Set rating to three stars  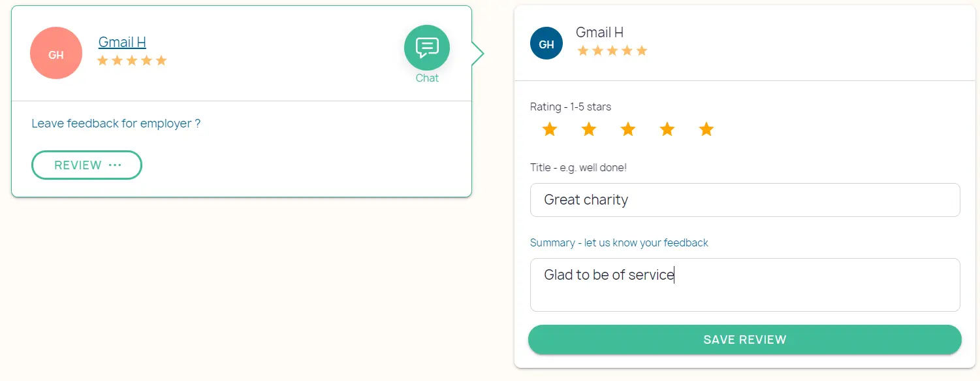(628, 129)
